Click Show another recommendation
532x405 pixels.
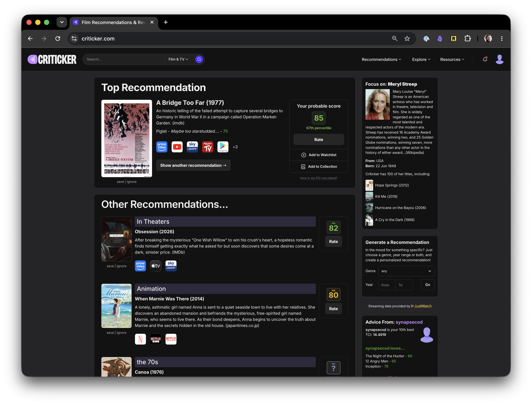click(x=193, y=165)
